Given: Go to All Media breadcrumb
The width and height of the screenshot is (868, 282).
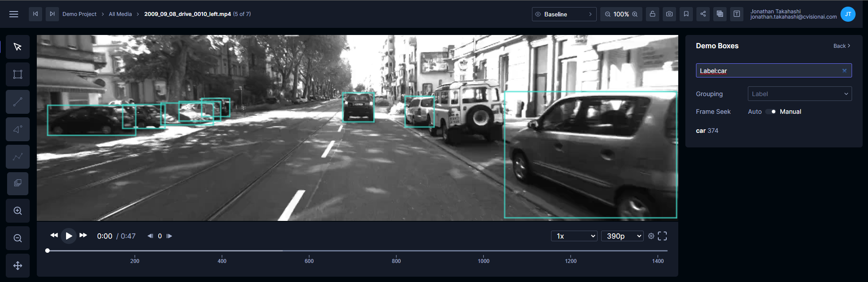Looking at the screenshot, I should [120, 14].
